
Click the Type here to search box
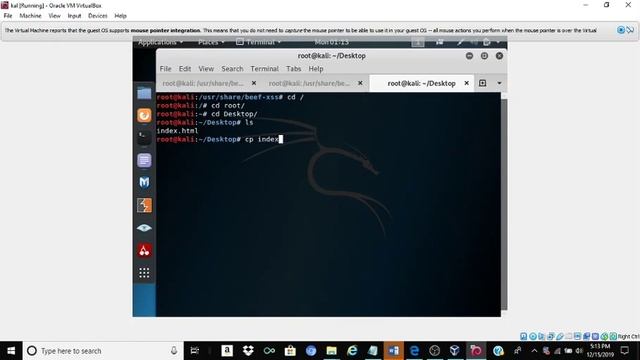tap(103, 351)
